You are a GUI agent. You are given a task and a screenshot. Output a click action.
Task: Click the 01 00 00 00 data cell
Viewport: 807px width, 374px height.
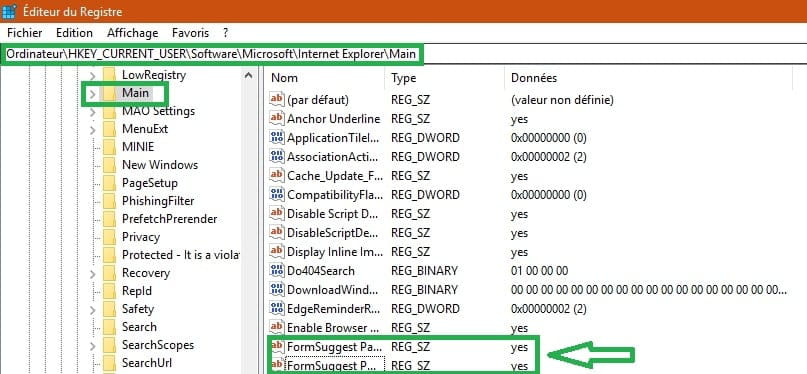click(539, 271)
